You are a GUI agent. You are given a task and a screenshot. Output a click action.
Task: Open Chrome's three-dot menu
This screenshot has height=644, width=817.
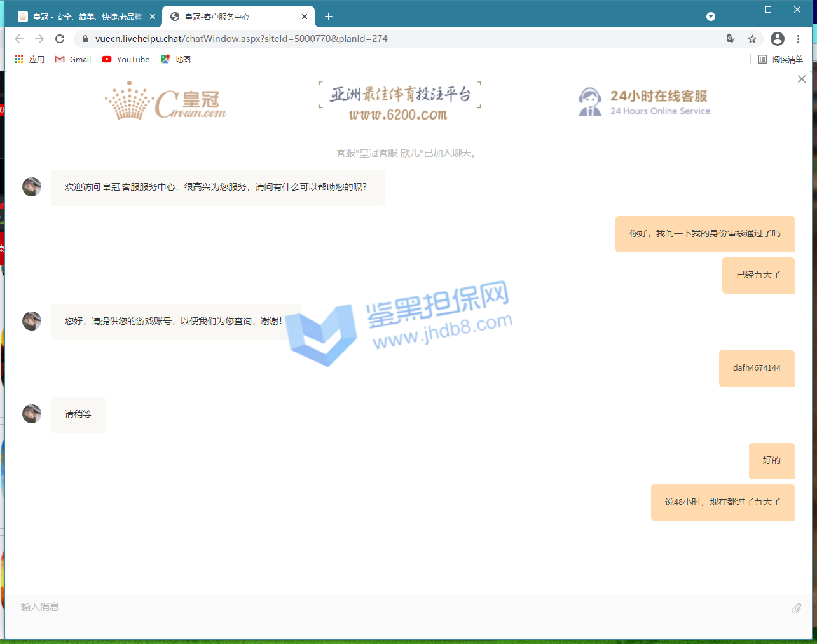tap(798, 39)
